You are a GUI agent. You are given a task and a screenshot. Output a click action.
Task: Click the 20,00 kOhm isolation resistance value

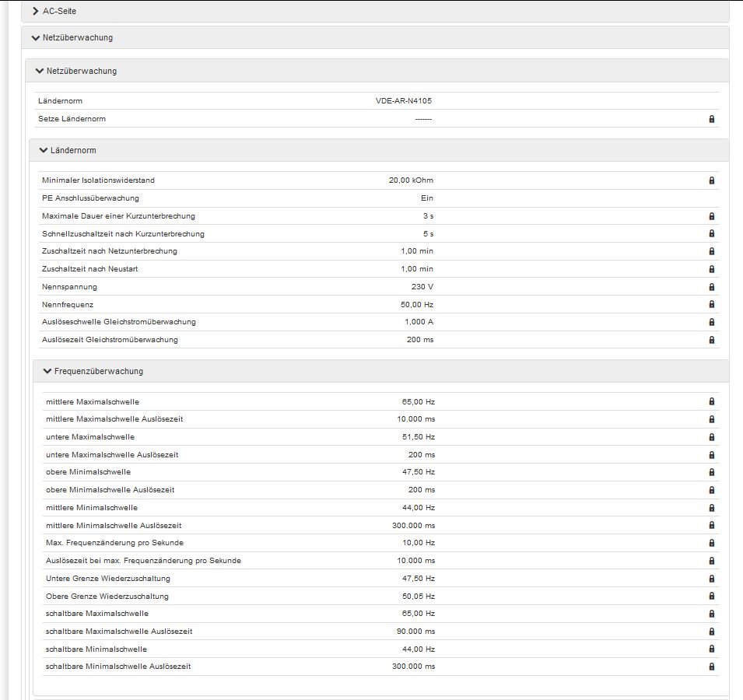coord(411,180)
